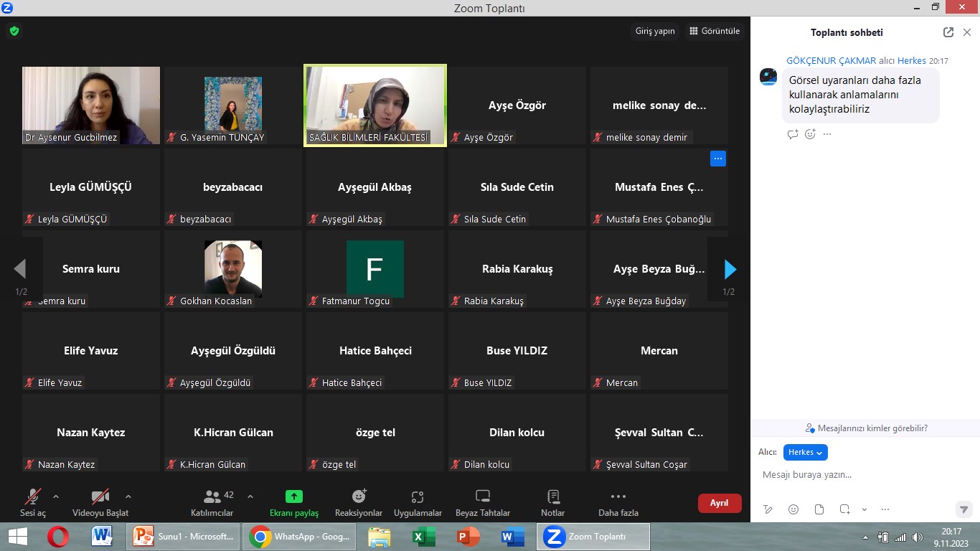Viewport: 980px width, 551px height.
Task: Click the green encryption shield icon
Action: point(14,31)
